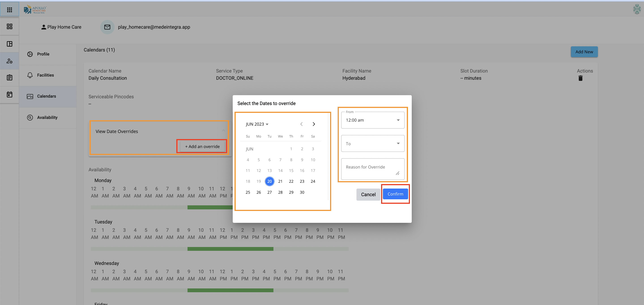This screenshot has width=644, height=305.
Task: Click the email envelope icon
Action: (x=107, y=27)
